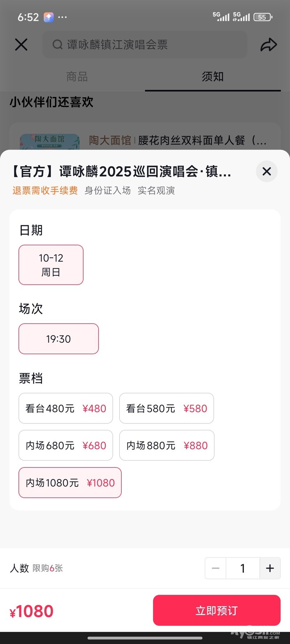This screenshot has width=290, height=644.
Task: Select the 19:30 session time
Action: (x=59, y=339)
